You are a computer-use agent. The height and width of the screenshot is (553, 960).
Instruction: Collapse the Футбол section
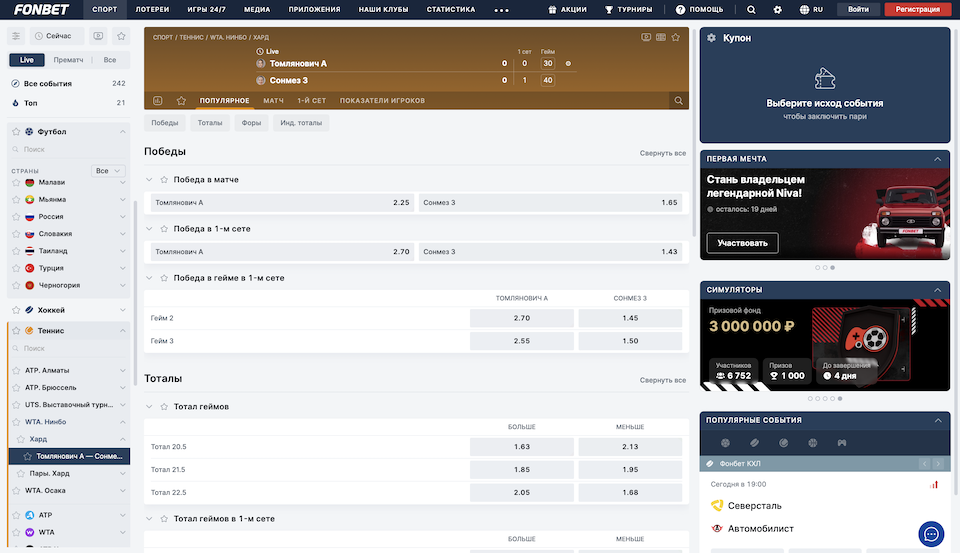122,132
